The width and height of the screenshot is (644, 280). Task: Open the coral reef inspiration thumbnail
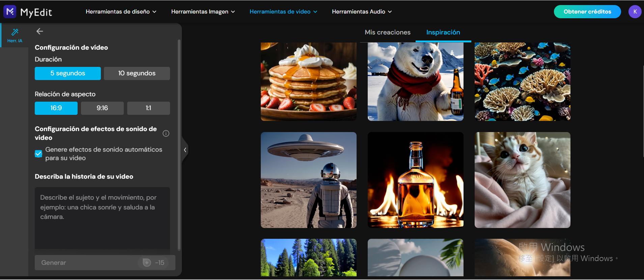tap(523, 81)
